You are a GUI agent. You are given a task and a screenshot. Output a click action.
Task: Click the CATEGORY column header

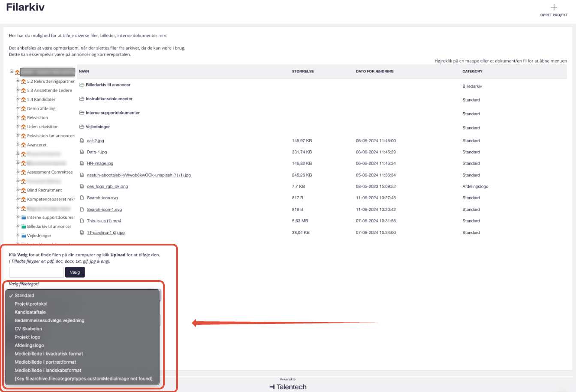pyautogui.click(x=472, y=72)
